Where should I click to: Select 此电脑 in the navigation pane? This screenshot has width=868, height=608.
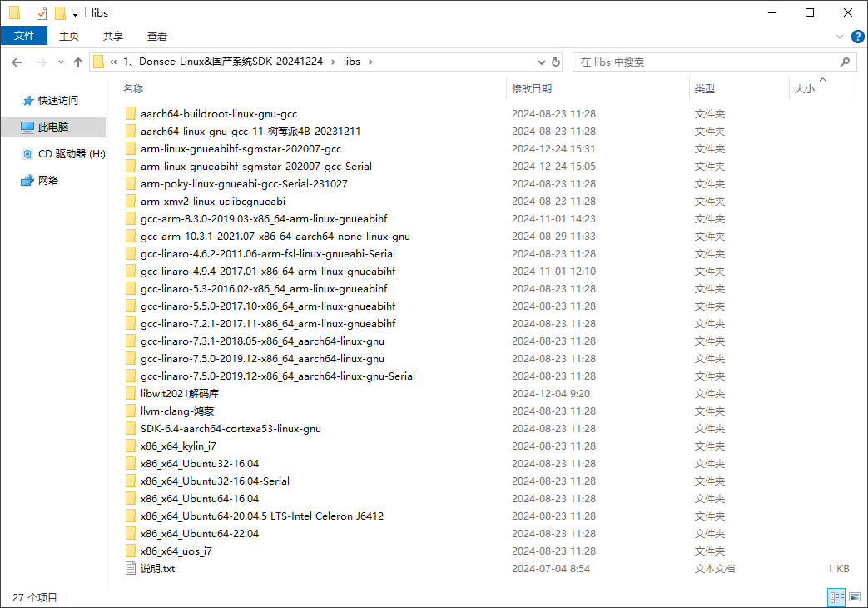(x=54, y=127)
